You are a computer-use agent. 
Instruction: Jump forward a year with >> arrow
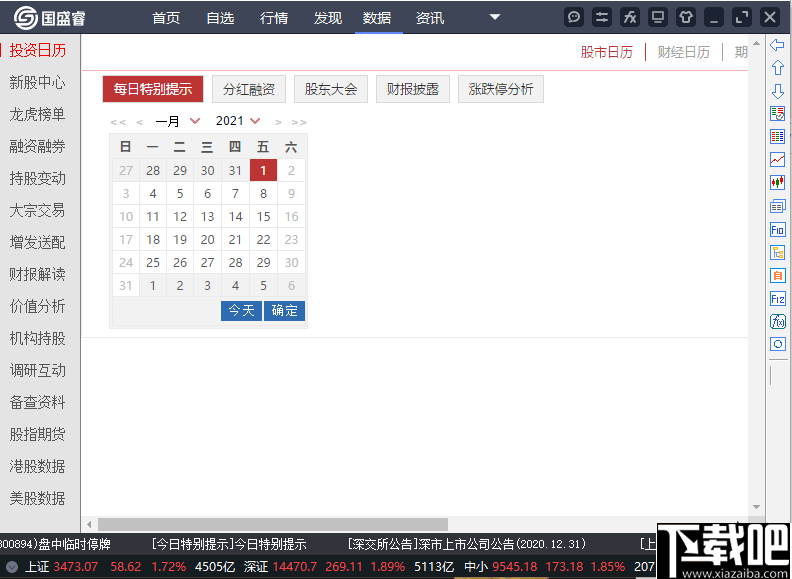tap(299, 122)
